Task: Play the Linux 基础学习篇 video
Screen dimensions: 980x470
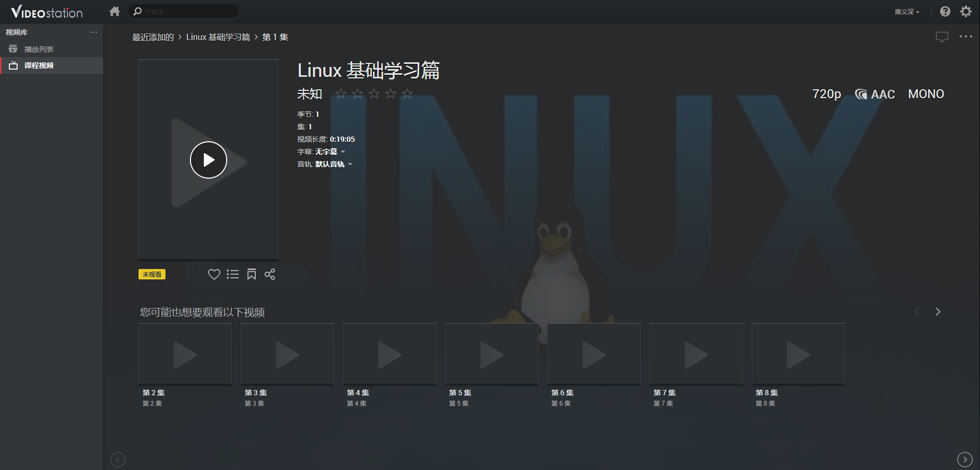Action: (x=209, y=160)
